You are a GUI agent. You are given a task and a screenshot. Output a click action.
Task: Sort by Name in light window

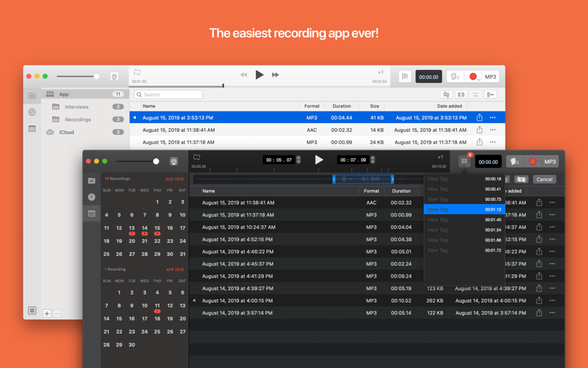(x=149, y=106)
